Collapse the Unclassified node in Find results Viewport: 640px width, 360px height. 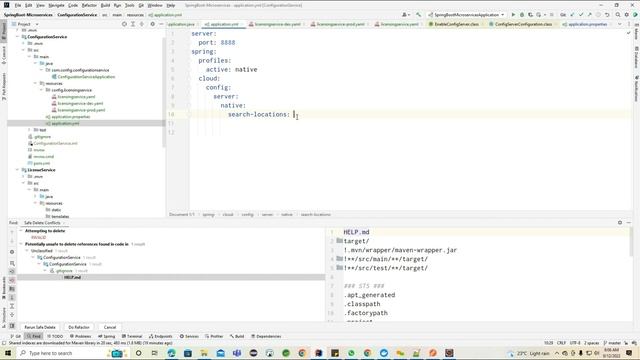[27, 251]
